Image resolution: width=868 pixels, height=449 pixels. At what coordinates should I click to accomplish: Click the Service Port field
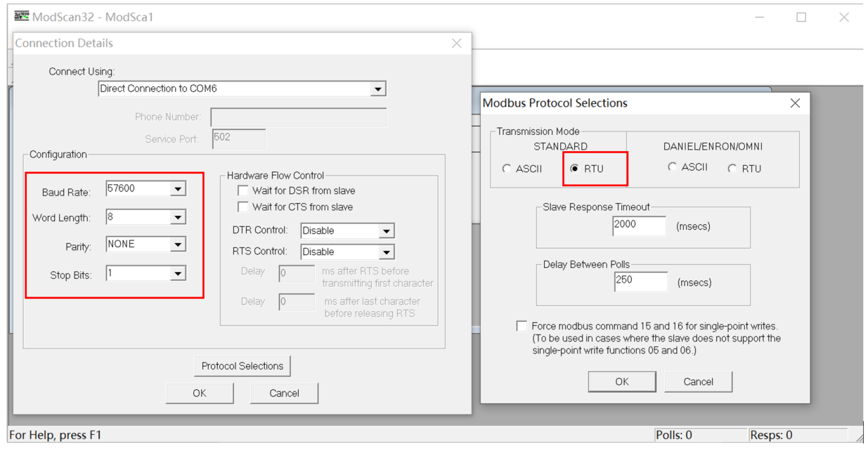(239, 138)
